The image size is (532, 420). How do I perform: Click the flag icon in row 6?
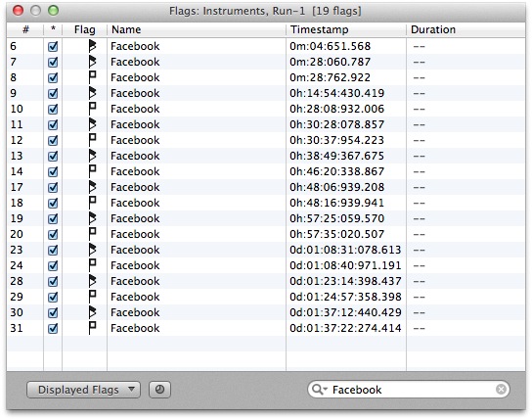coord(92,46)
